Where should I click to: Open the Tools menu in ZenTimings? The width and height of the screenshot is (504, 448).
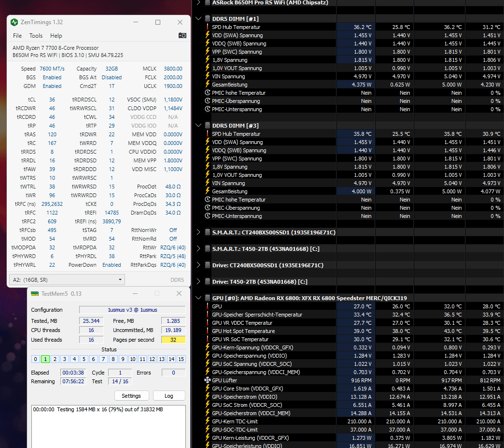click(x=36, y=36)
